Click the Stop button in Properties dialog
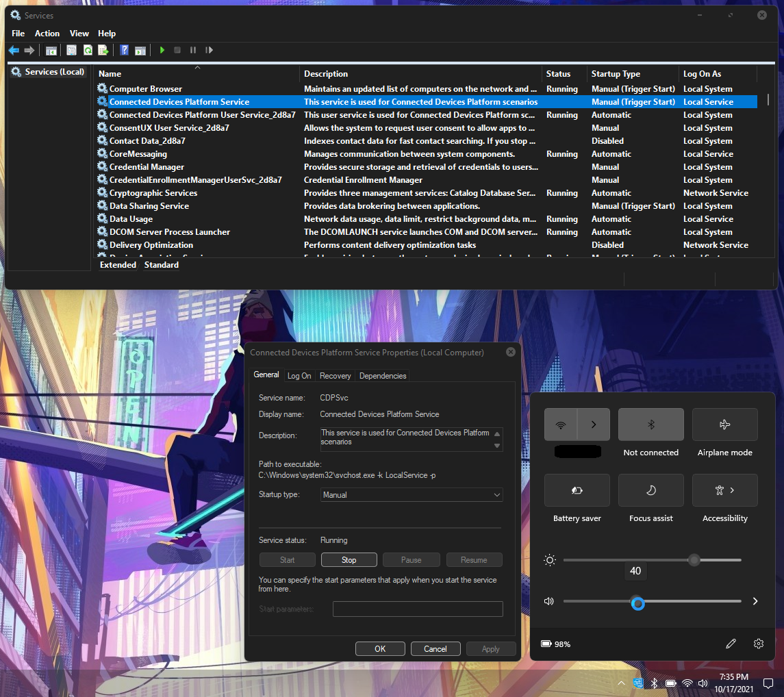The height and width of the screenshot is (697, 784). tap(349, 559)
